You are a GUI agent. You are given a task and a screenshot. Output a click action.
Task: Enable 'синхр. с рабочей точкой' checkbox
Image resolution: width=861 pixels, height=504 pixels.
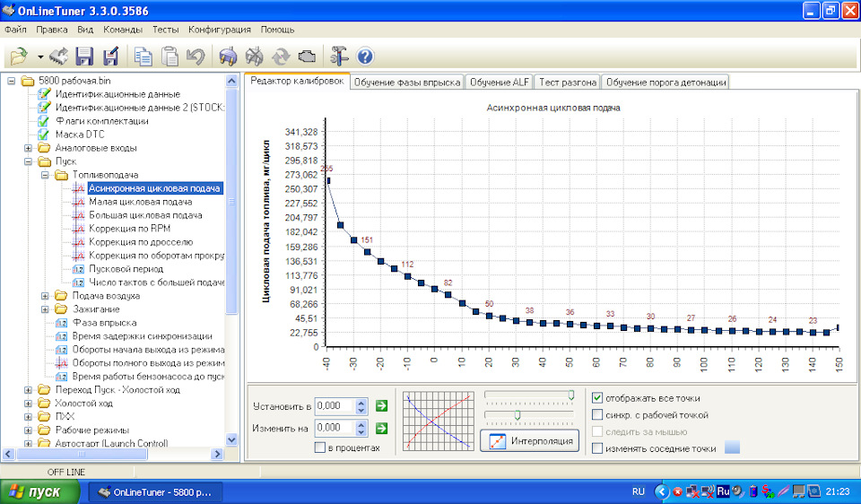pyautogui.click(x=597, y=415)
